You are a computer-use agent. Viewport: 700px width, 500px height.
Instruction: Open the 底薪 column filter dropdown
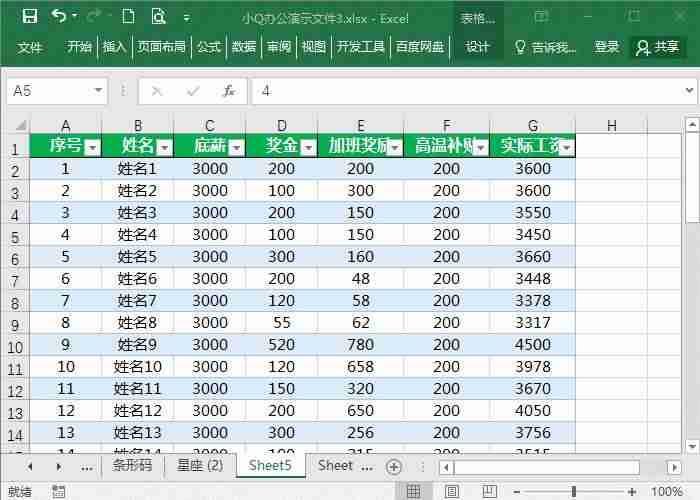237,147
